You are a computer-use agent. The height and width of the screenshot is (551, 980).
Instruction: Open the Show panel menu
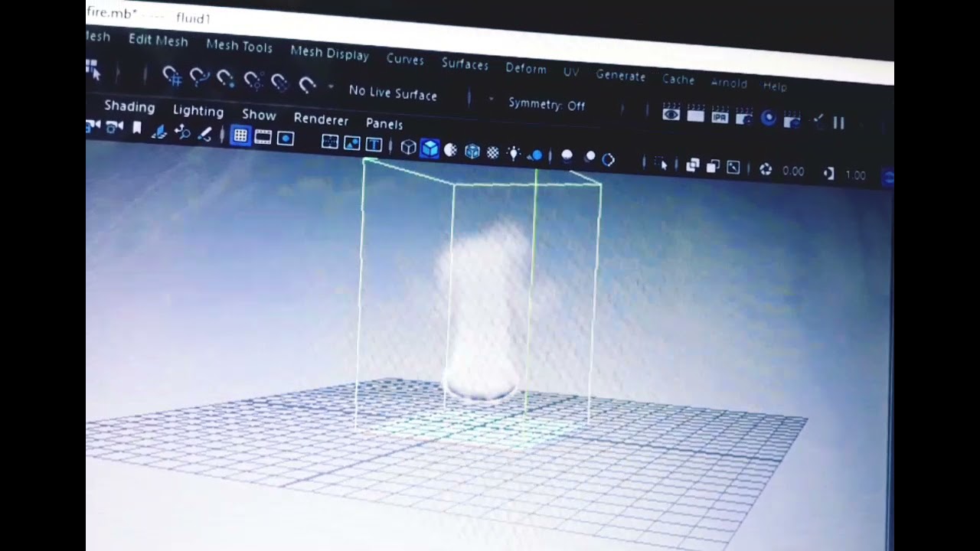pos(259,115)
